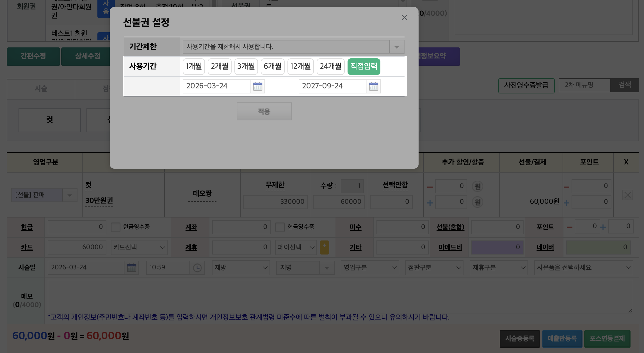Click the 시술일 calendar icon

pyautogui.click(x=131, y=267)
